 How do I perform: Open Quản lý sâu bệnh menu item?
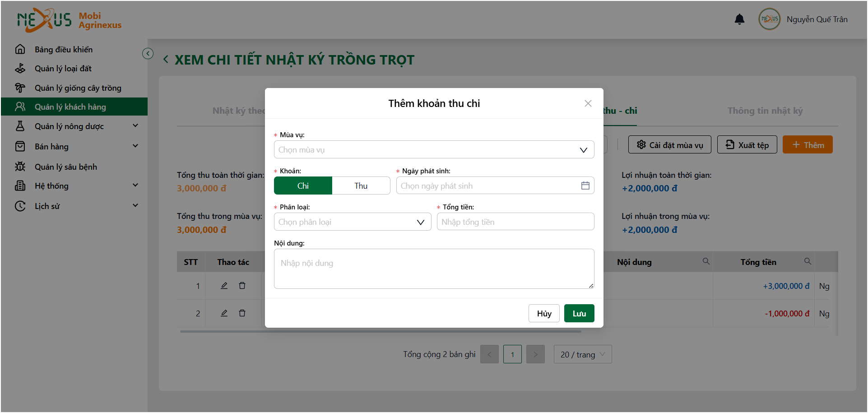74,167
